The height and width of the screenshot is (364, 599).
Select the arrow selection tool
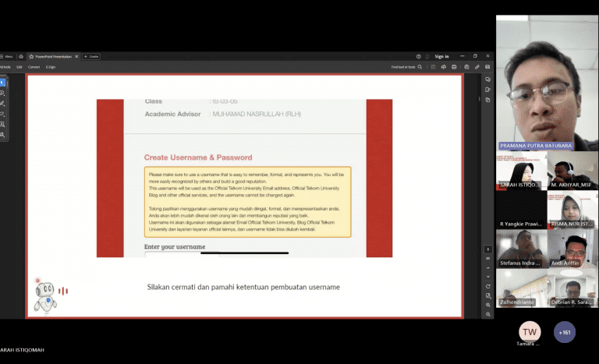pos(3,83)
